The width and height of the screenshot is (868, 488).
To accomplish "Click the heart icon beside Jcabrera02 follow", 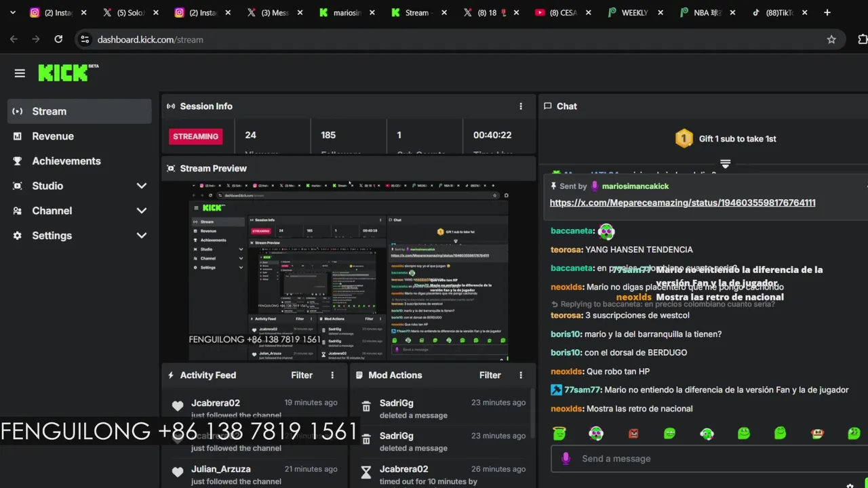I will [x=178, y=407].
